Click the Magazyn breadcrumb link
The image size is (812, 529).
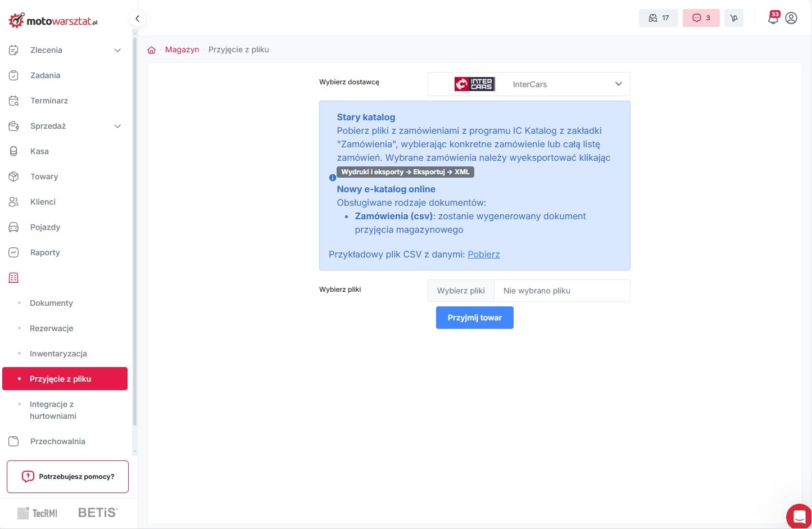tap(182, 49)
